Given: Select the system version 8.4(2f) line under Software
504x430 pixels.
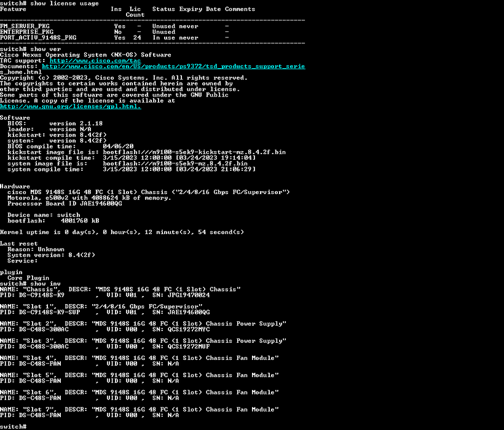Looking at the screenshot, I should click(57, 141).
